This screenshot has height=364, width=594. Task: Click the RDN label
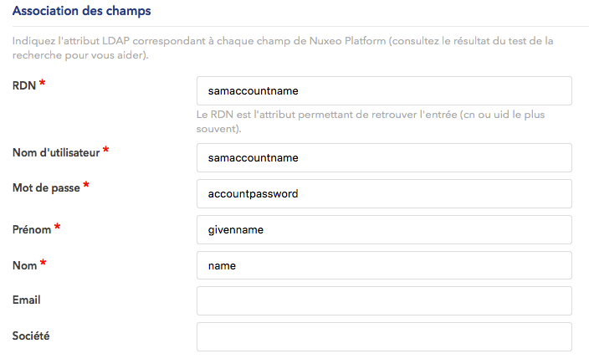coord(24,85)
